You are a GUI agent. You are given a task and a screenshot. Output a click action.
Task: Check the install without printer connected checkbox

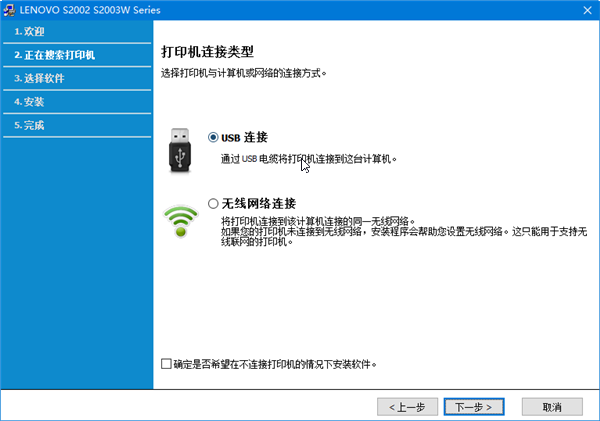click(166, 364)
